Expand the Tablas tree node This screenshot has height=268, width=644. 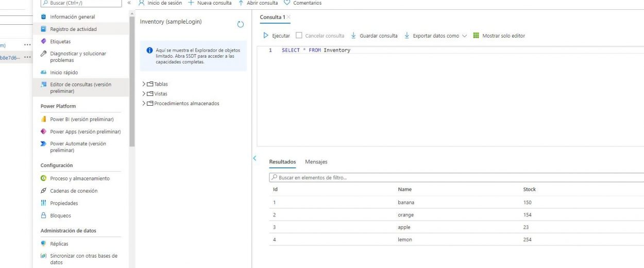(x=144, y=84)
